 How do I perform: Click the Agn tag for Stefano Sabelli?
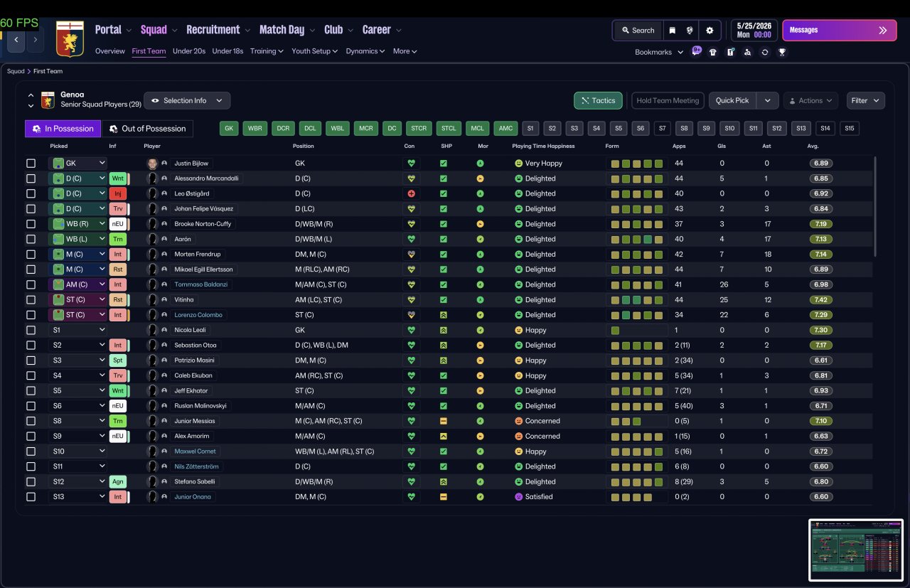pos(118,481)
